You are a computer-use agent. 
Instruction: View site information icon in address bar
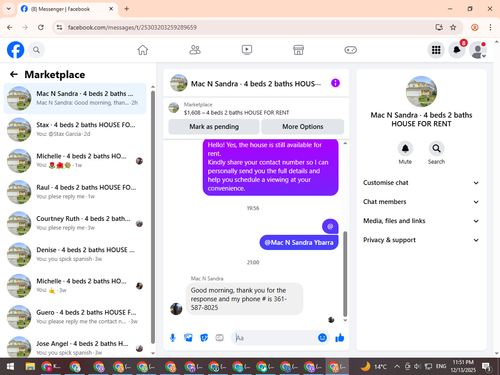coord(59,27)
